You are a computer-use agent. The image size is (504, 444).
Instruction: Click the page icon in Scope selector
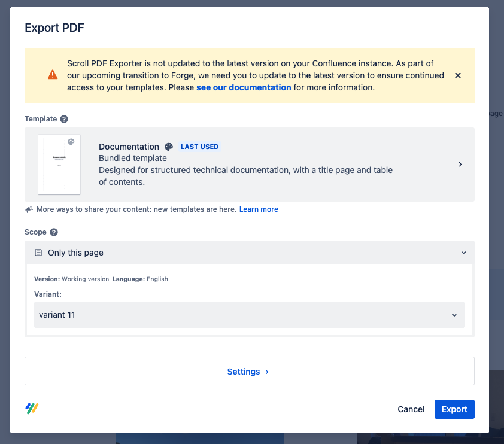tap(38, 253)
